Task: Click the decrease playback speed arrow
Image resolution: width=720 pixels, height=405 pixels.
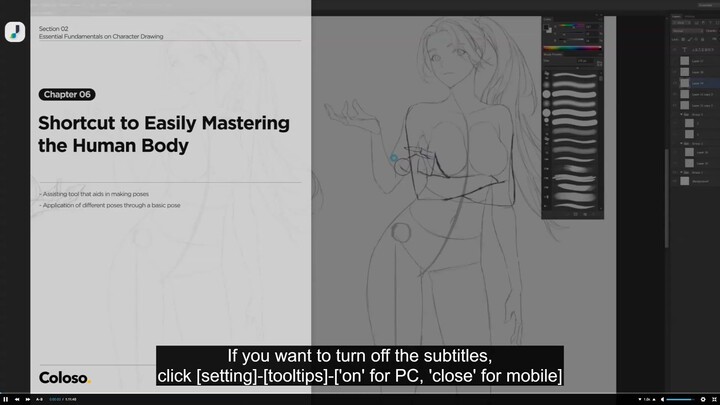Action: coord(640,399)
